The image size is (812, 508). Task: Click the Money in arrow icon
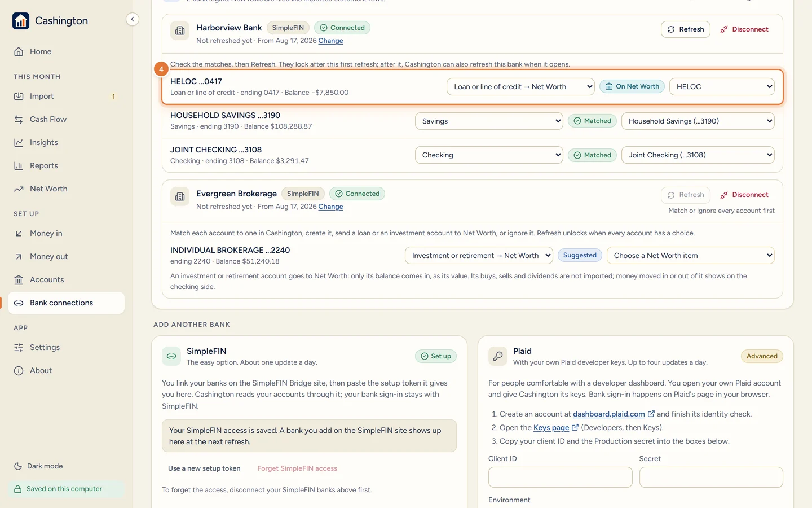pos(19,234)
